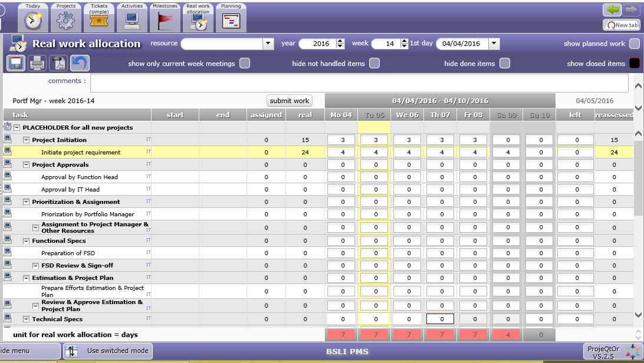Viewport: 644px width, 363px height.
Task: Click the green back navigation arrow
Action: [612, 10]
